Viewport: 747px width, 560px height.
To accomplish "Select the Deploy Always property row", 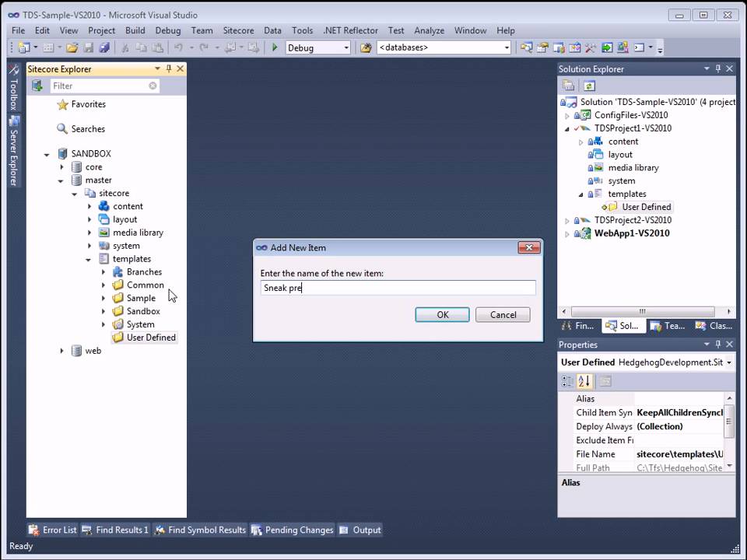I will click(641, 427).
